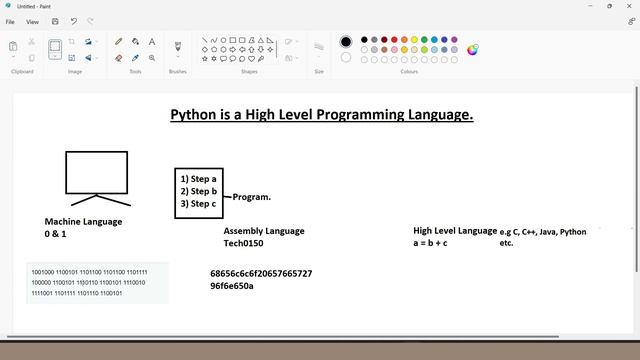Pick the lime green colour swatch
This screenshot has height=360, width=640.
[x=424, y=50]
